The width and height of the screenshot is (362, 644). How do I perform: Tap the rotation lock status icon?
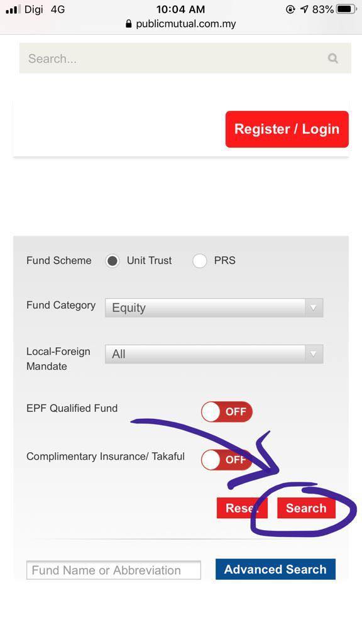(290, 9)
